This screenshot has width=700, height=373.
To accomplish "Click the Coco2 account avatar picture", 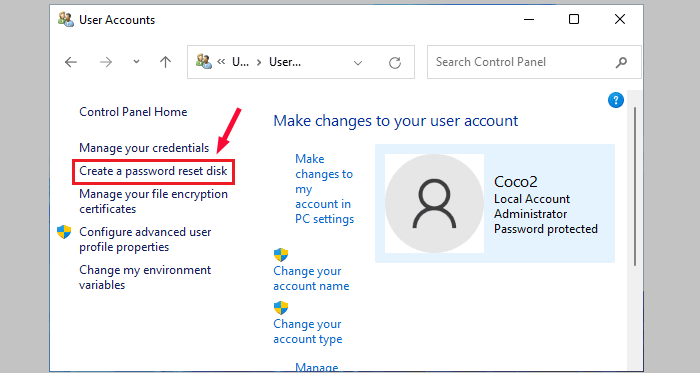I will coord(434,203).
